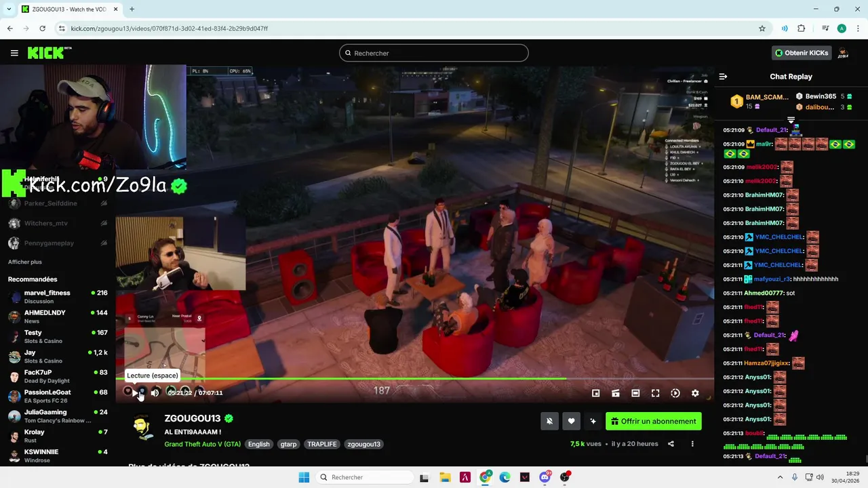Open Chrome tab search dropdown

tap(9, 9)
